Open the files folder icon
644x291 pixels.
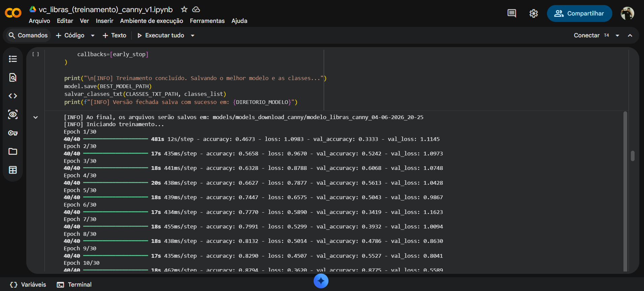click(x=13, y=151)
